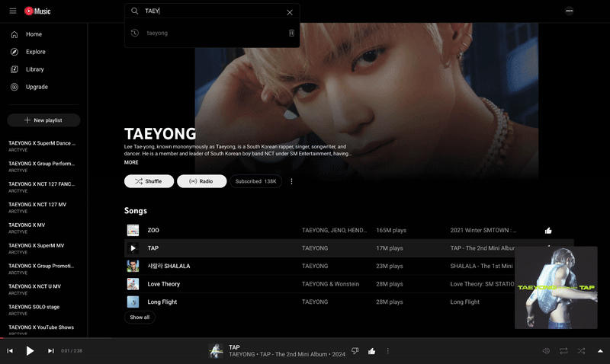610x364 pixels.
Task: Go to the Home section
Action: point(34,34)
